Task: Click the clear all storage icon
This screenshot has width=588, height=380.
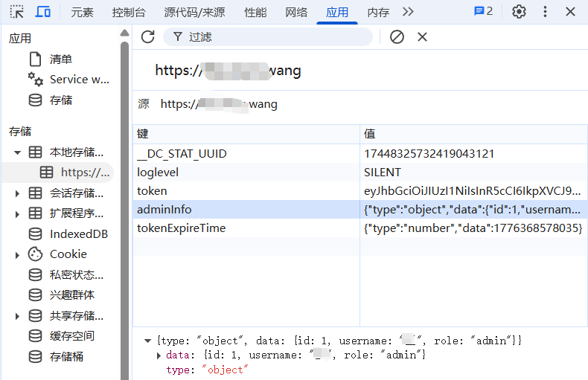Action: pos(397,36)
